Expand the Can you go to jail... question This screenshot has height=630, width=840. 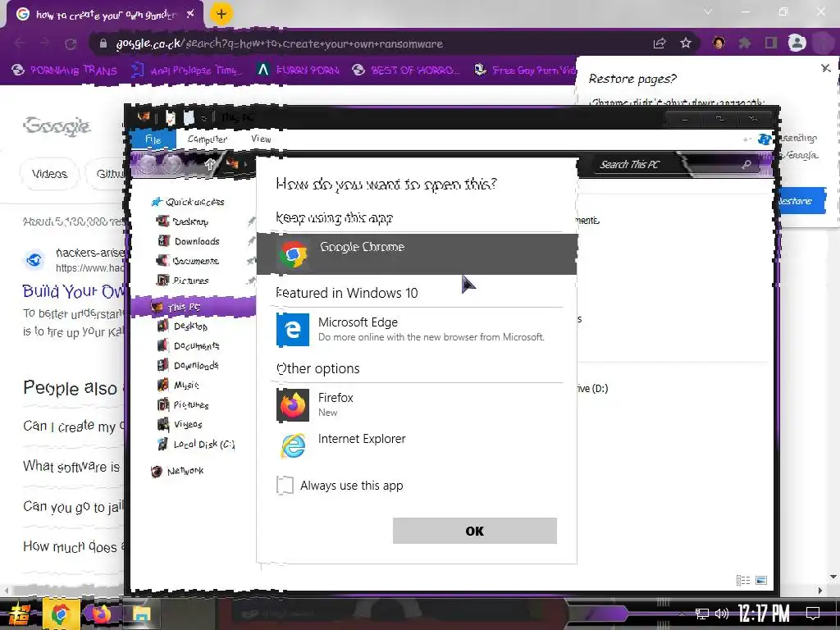point(73,506)
